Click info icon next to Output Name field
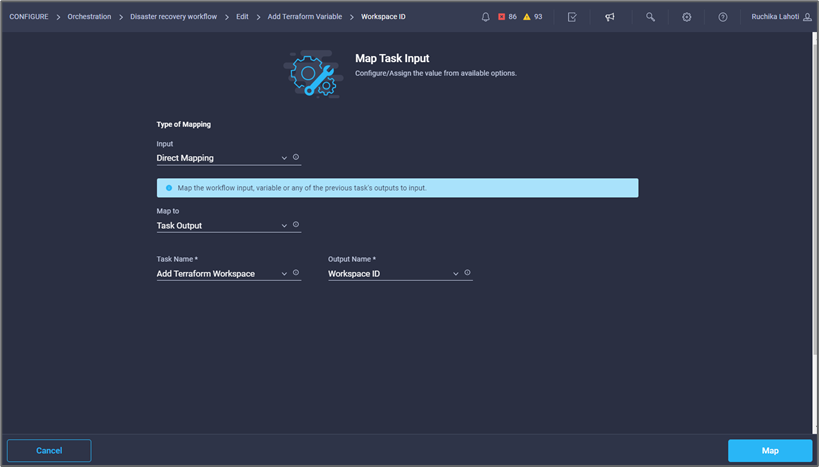 467,273
